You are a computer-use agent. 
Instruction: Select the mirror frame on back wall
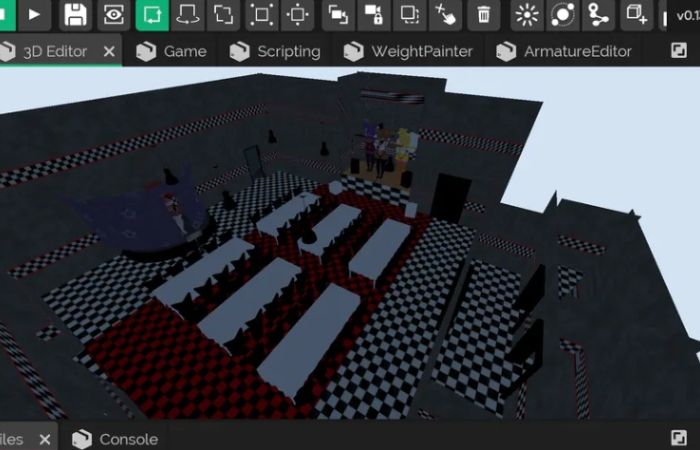click(253, 162)
